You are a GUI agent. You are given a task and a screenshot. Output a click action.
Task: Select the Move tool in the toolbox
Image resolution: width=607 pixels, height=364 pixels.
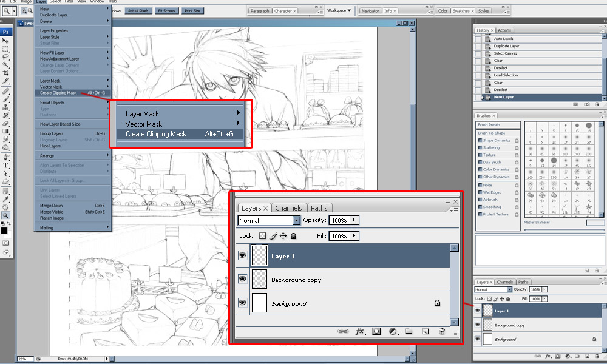coord(5,41)
